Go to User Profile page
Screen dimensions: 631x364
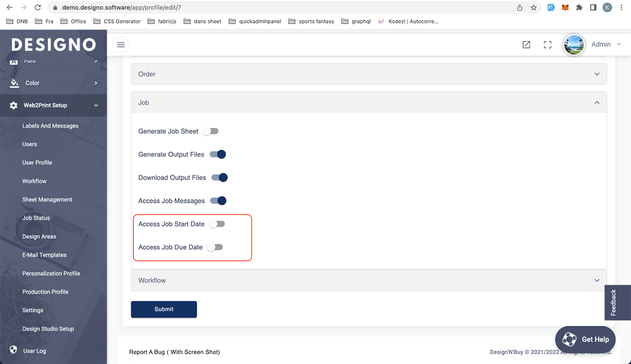pos(37,163)
